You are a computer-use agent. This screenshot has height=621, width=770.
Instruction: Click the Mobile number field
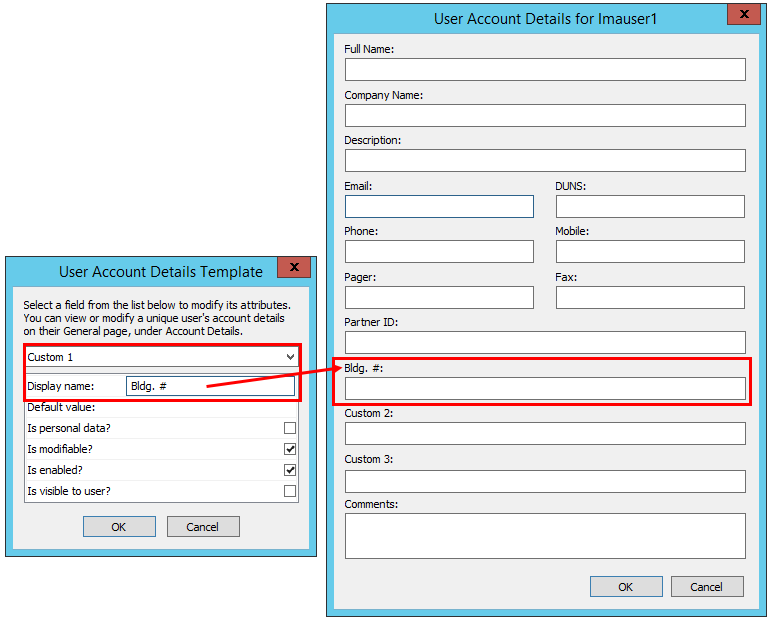(x=650, y=251)
